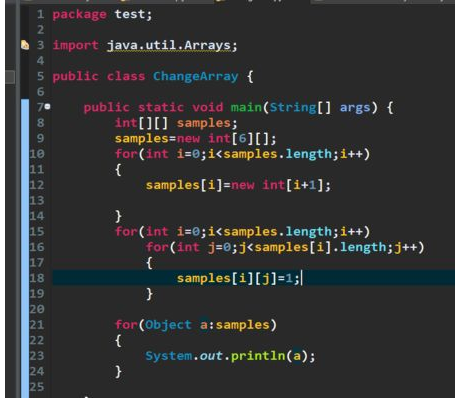Click variable 'a' in 'a:samples' on line 21
Viewport: 457px width, 398px height.
204,325
